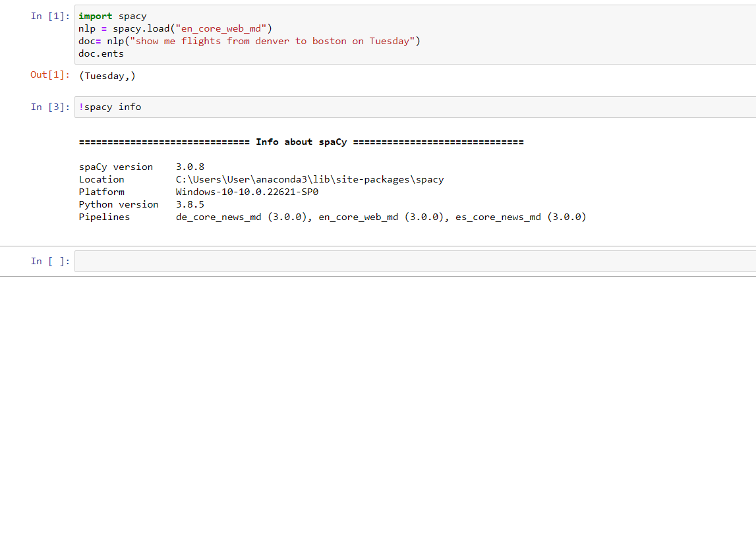This screenshot has height=537, width=756.
Task: Click the spacy.load("en_core_web_md") line
Action: coord(175,29)
